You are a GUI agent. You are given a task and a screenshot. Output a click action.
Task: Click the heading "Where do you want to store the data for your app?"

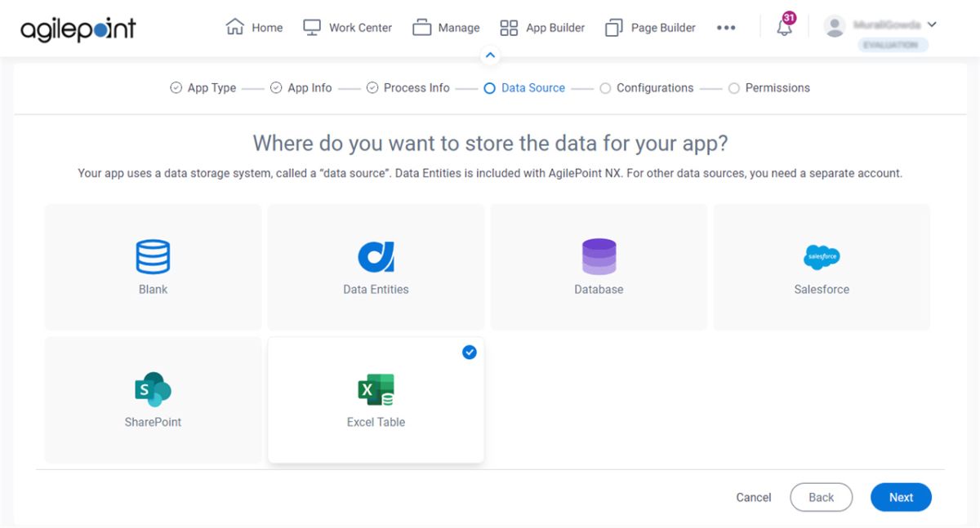[x=490, y=144]
